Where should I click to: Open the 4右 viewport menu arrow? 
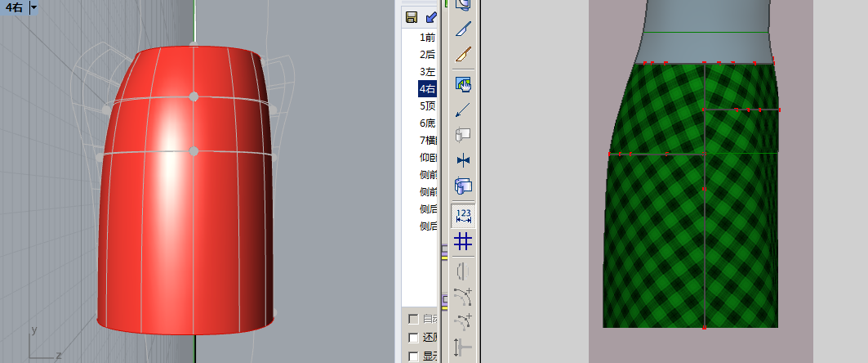(x=34, y=7)
